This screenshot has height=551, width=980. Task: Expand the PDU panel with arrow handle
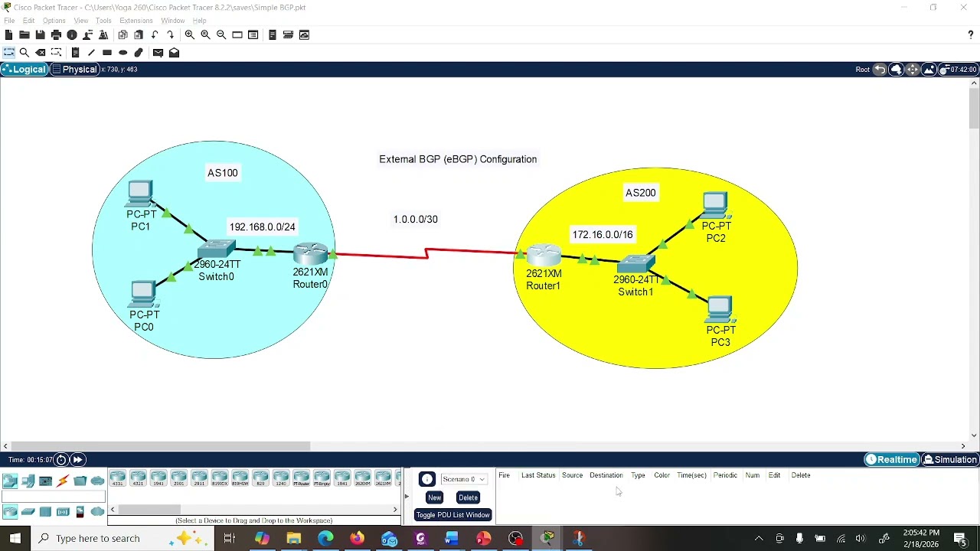coord(407,496)
